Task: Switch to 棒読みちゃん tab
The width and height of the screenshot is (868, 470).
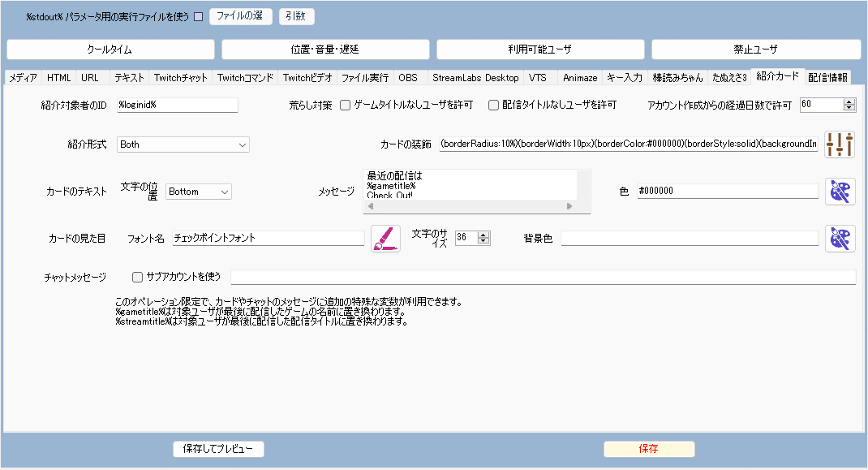Action: point(677,78)
